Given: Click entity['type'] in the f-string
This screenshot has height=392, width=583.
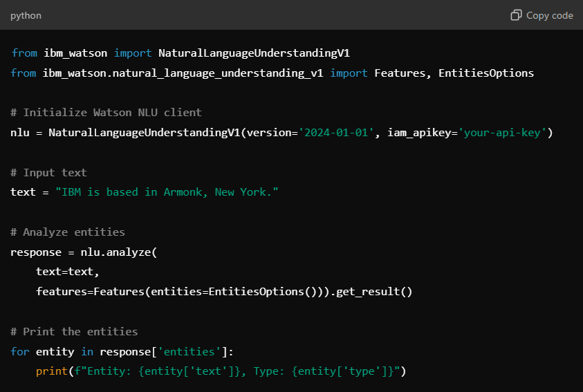Looking at the screenshot, I should [x=342, y=371].
